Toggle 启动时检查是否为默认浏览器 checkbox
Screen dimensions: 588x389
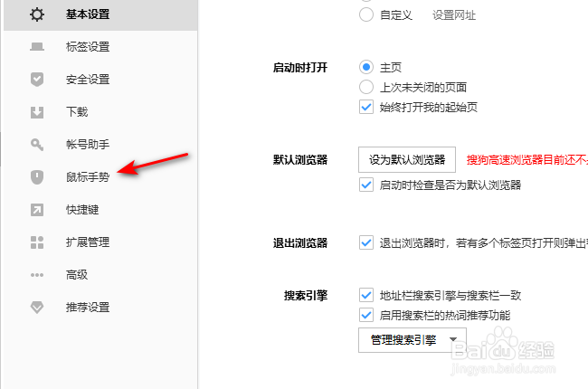(x=366, y=185)
